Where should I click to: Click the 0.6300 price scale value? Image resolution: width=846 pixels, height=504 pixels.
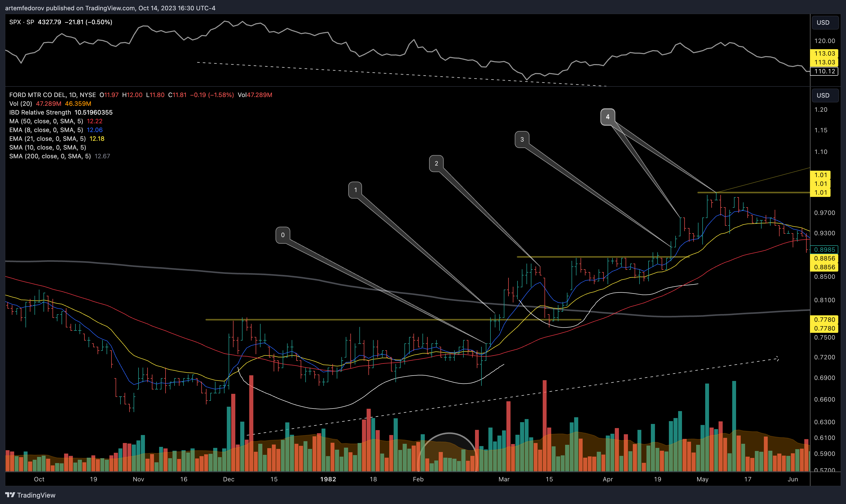point(825,422)
